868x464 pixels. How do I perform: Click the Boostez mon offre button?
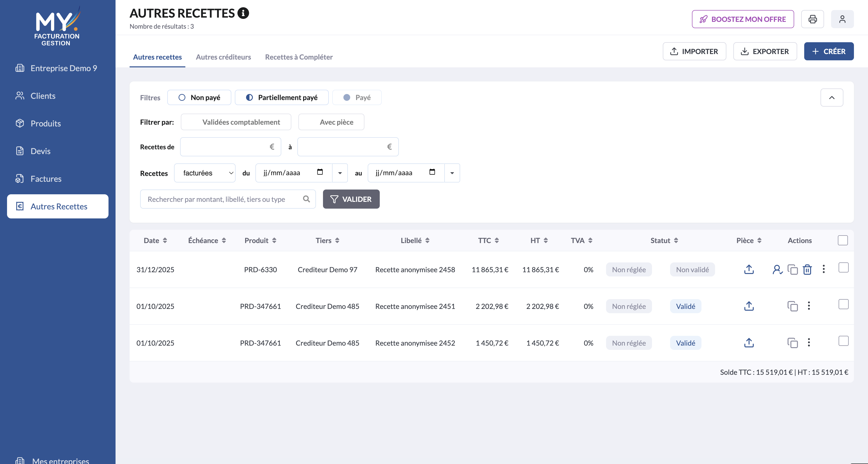point(743,19)
